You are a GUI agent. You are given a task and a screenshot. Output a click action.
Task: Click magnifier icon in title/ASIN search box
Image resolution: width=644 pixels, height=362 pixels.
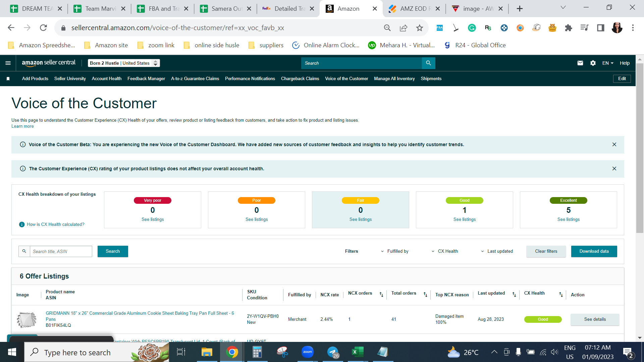click(x=24, y=251)
